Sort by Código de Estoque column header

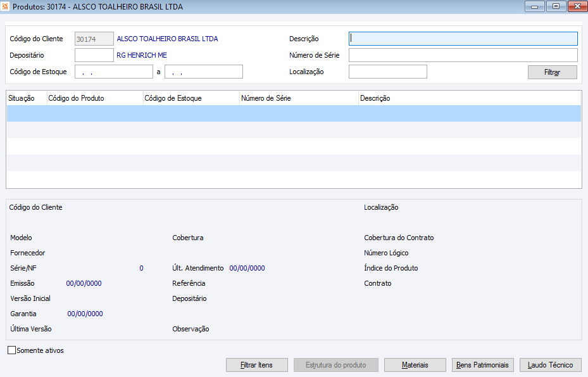[x=191, y=98]
